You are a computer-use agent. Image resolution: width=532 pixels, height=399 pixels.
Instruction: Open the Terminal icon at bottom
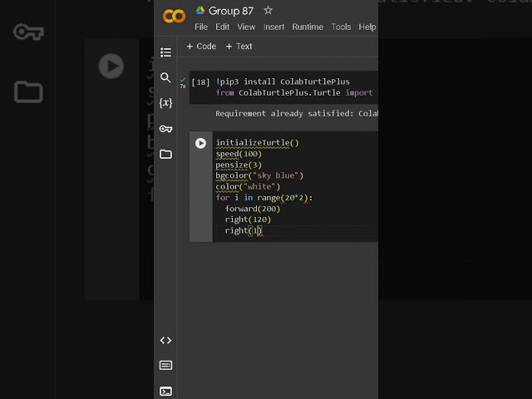click(x=165, y=392)
